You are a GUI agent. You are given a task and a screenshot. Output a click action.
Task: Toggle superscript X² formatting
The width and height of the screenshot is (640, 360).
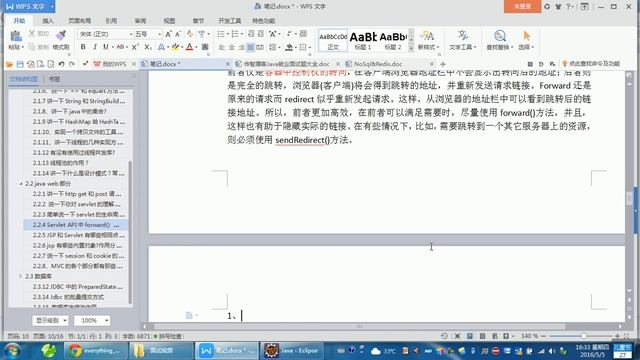pyautogui.click(x=135, y=47)
